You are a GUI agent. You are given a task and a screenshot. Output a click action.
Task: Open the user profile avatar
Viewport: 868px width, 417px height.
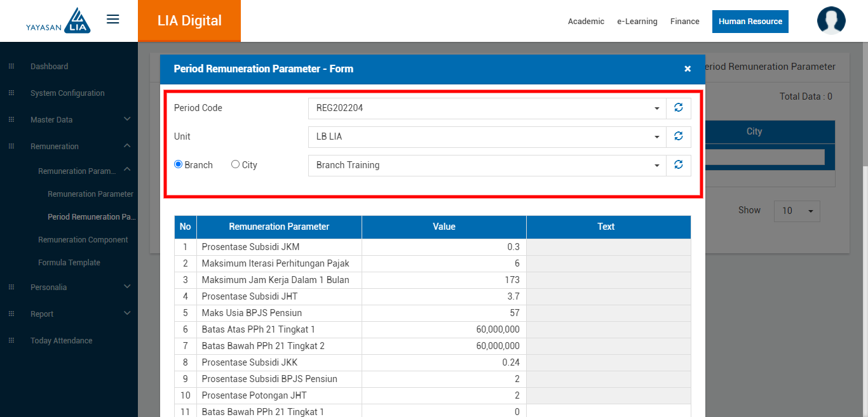pyautogui.click(x=831, y=21)
